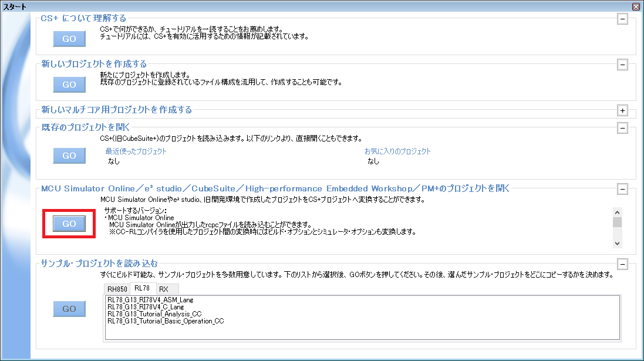Switch to the RH850 sample tab

click(x=116, y=289)
